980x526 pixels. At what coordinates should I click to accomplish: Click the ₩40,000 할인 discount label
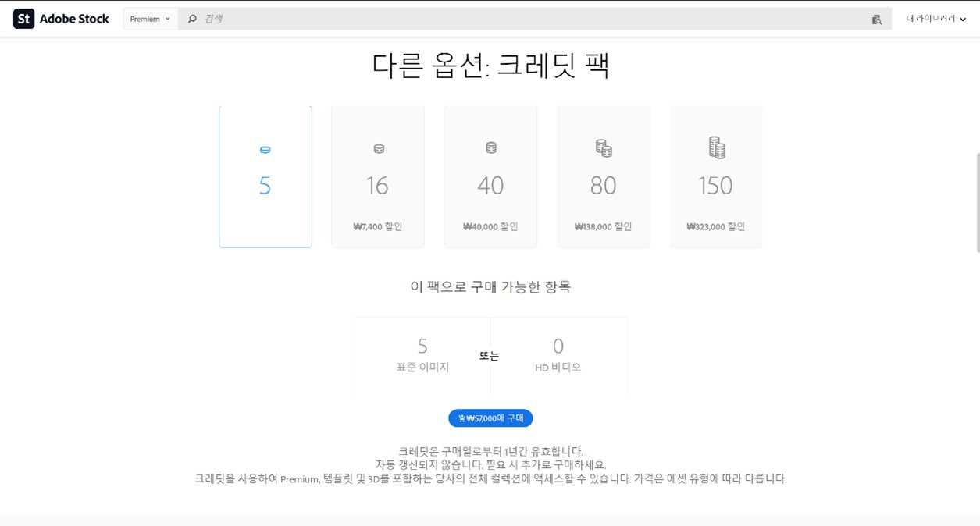[490, 226]
